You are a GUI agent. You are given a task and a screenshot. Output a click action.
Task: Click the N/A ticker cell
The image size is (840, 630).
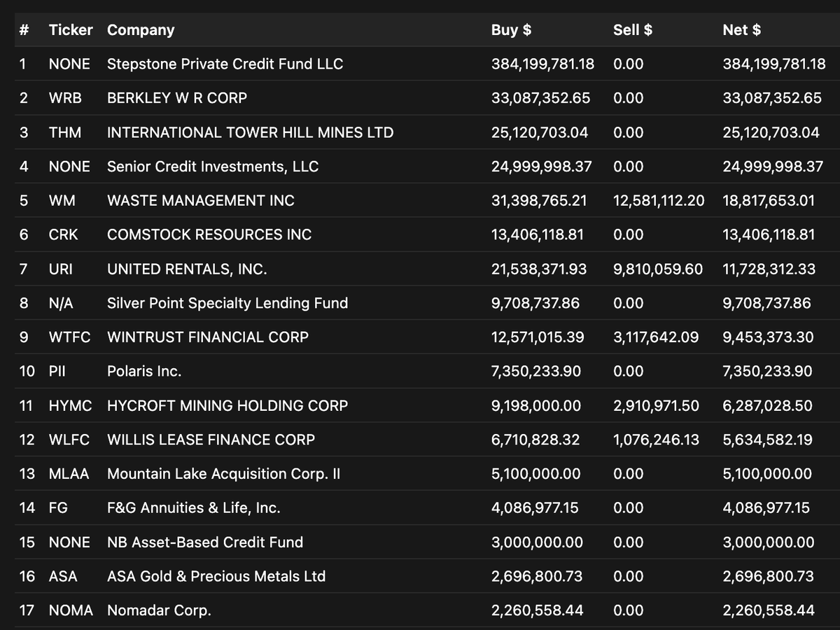61,303
